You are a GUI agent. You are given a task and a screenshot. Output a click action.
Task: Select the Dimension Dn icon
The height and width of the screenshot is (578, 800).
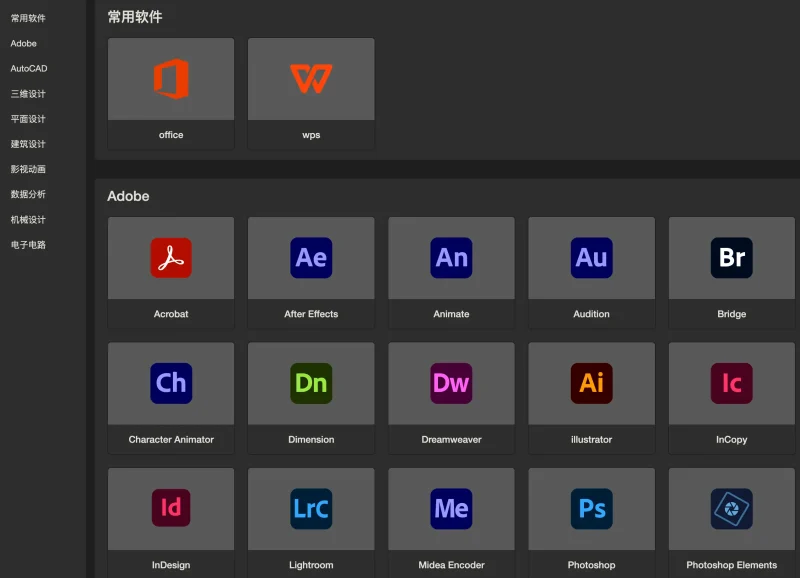coord(311,383)
